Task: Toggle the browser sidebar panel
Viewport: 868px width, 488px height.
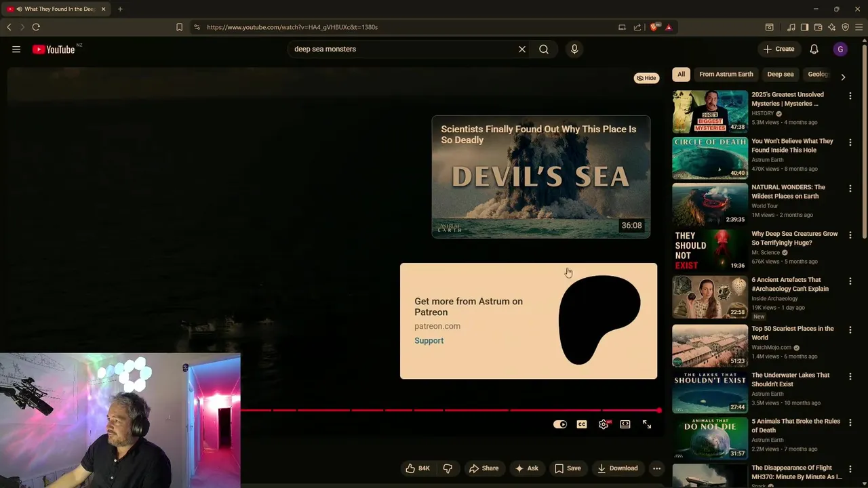Action: point(804,27)
